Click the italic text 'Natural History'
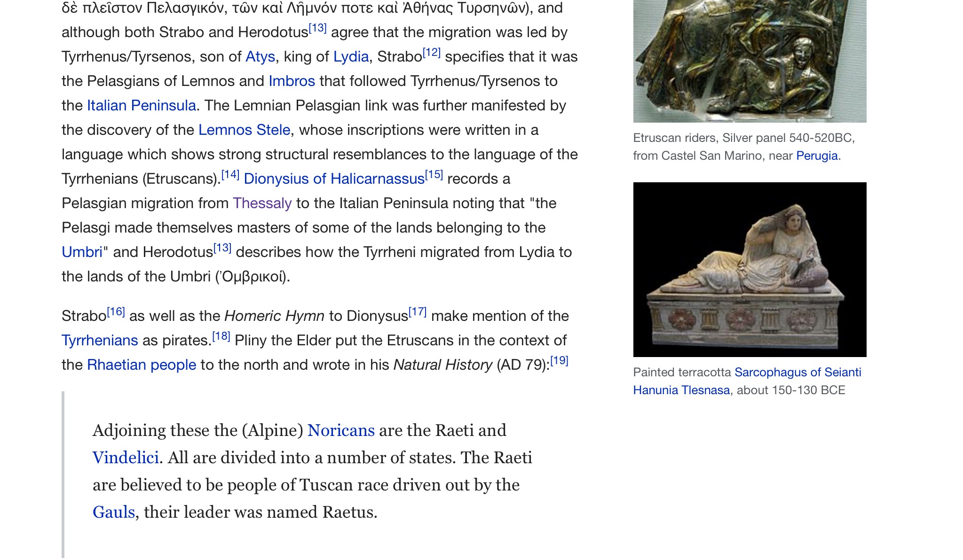Image resolution: width=963 pixels, height=560 pixels. point(443,365)
